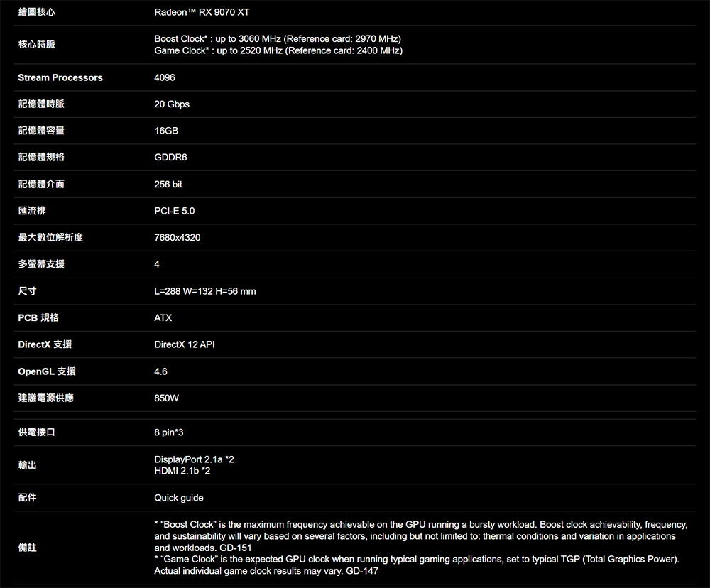710x588 pixels.
Task: Click the "尺寸" row label
Action: (x=27, y=291)
